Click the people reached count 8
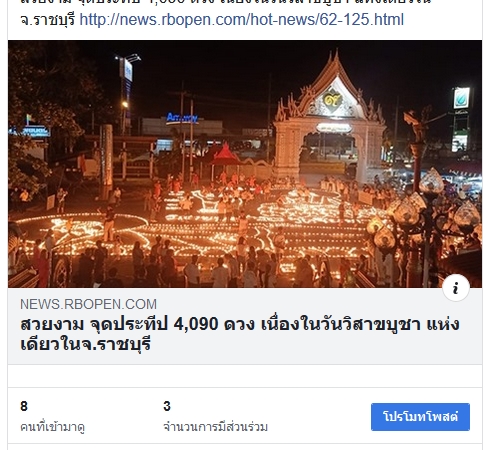Image resolution: width=489 pixels, height=450 pixels. pyautogui.click(x=24, y=406)
